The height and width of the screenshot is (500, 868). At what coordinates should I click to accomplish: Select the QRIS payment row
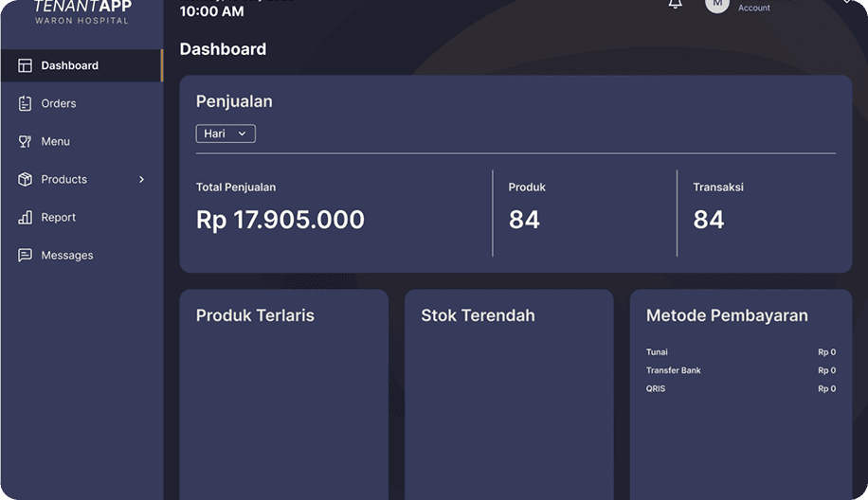pyautogui.click(x=740, y=388)
